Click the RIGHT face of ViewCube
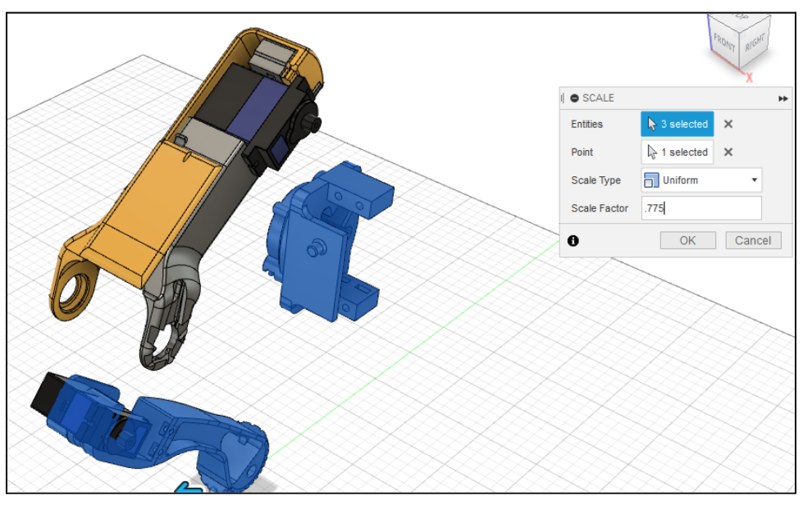This screenshot has width=812, height=505. (755, 41)
